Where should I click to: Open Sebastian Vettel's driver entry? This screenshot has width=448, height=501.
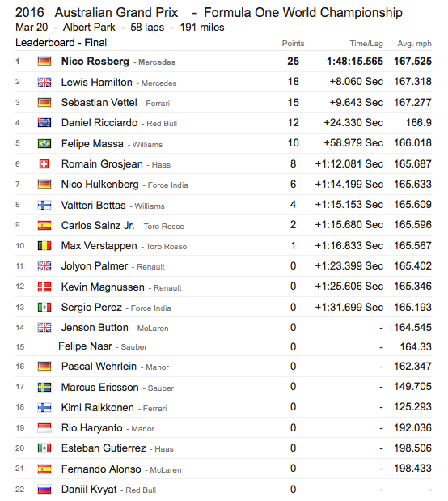99,102
